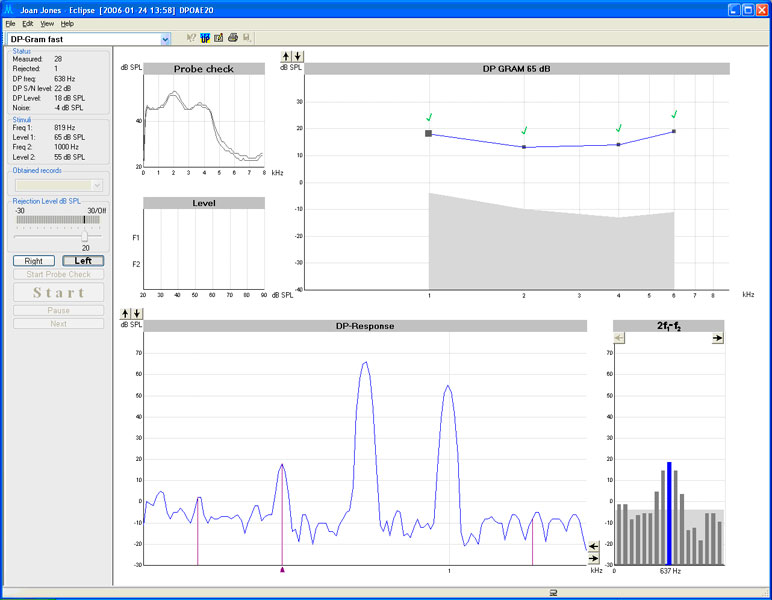Click the rejection level meter bar
Viewport: 772px width, 600px height.
58,220
